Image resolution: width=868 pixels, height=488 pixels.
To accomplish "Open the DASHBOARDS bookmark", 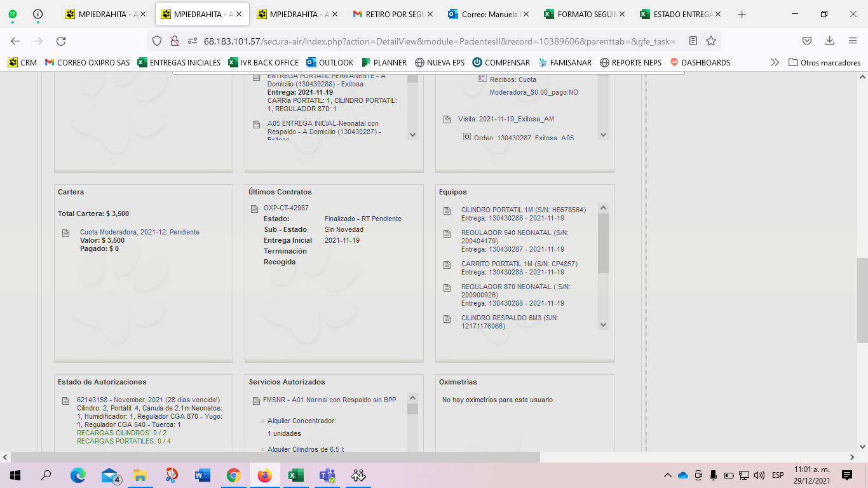I will [x=700, y=62].
